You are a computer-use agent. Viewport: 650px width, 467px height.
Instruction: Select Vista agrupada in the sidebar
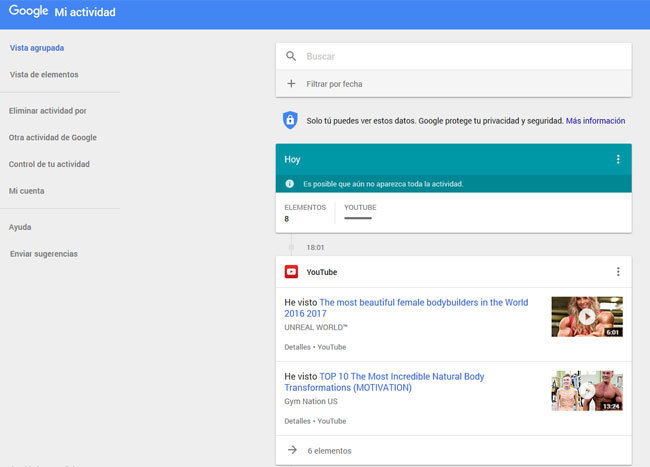click(x=37, y=47)
